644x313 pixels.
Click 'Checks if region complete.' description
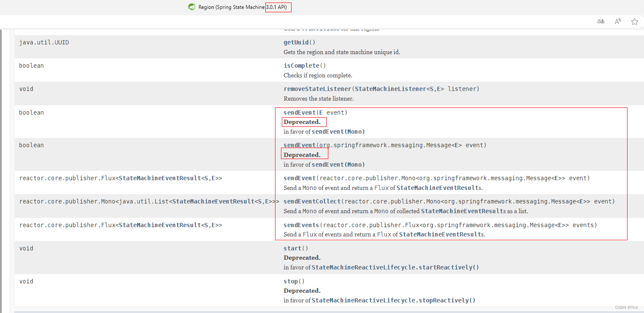pos(318,75)
